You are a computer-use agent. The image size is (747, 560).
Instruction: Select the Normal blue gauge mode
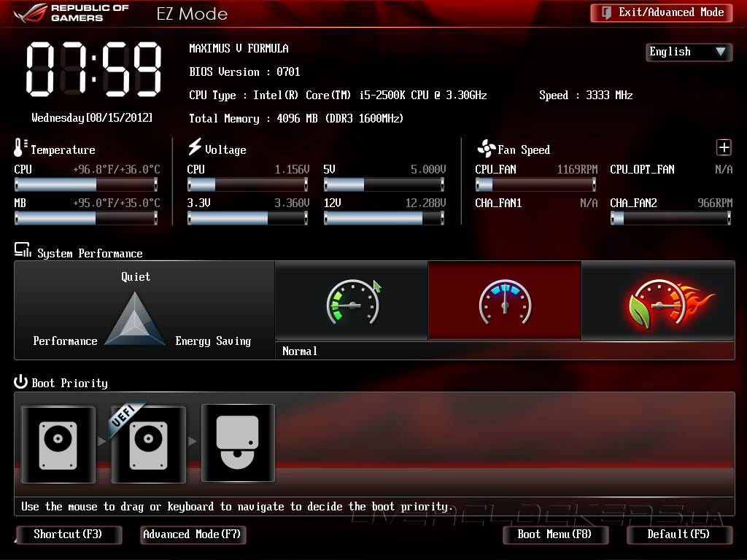click(505, 301)
